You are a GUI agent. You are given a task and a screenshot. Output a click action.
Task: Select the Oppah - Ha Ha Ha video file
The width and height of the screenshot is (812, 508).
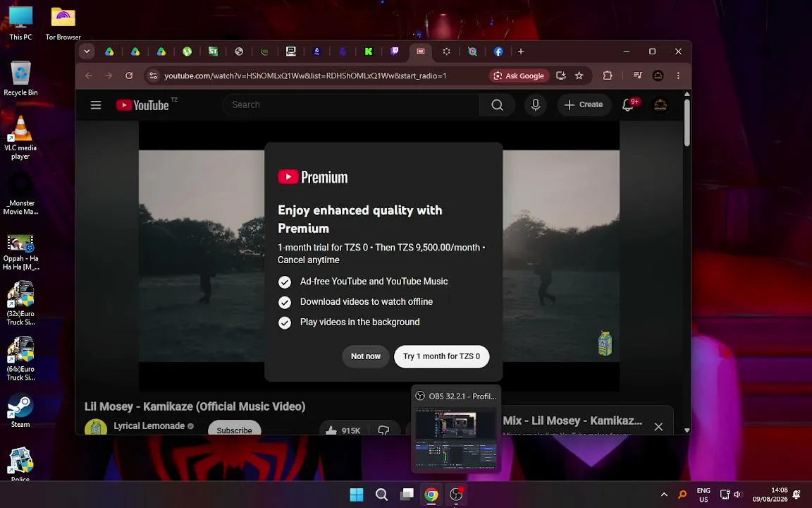coord(20,253)
